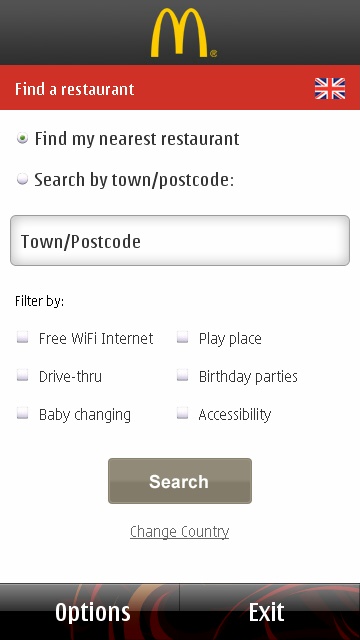Click the Search button
The width and height of the screenshot is (360, 640).
pyautogui.click(x=180, y=481)
